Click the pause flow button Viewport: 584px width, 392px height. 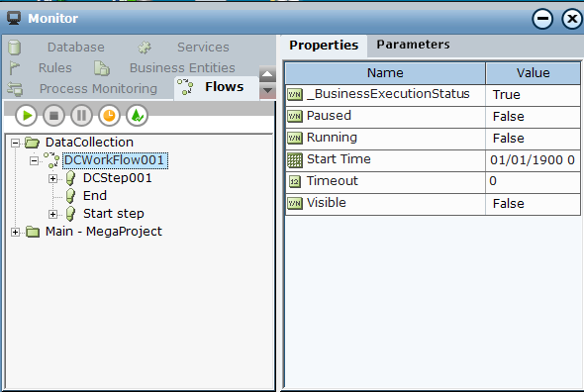click(81, 116)
